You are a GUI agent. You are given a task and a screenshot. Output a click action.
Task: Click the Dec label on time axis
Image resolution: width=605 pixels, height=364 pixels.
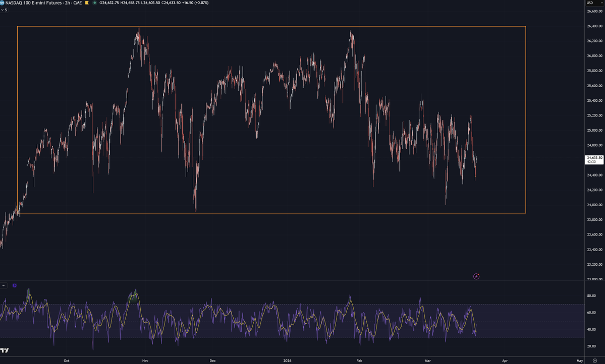click(212, 361)
